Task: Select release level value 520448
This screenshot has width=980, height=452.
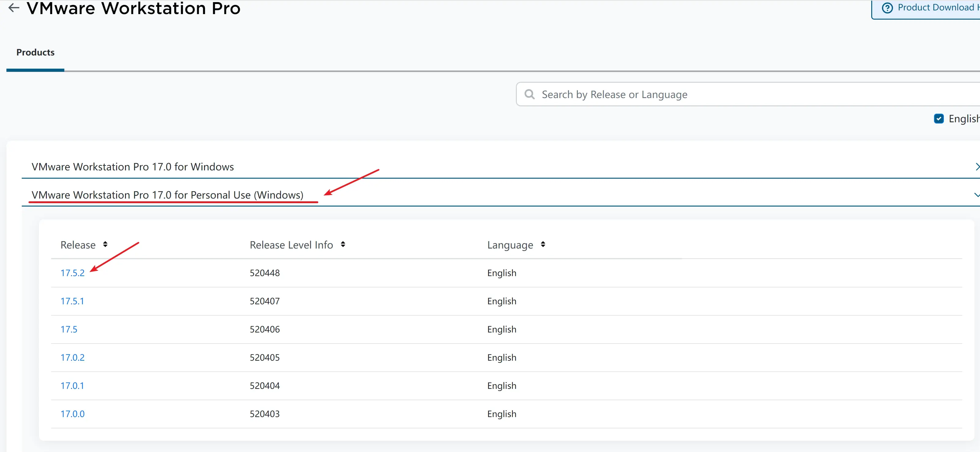Action: tap(264, 273)
